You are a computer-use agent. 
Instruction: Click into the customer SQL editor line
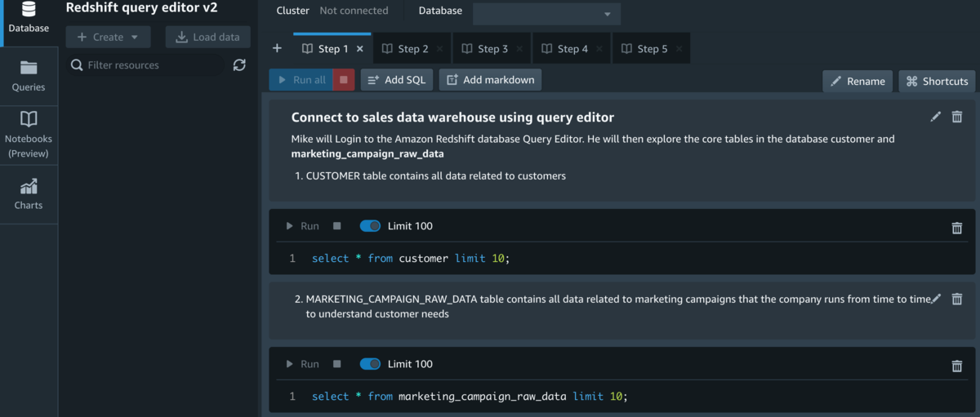coord(621,258)
